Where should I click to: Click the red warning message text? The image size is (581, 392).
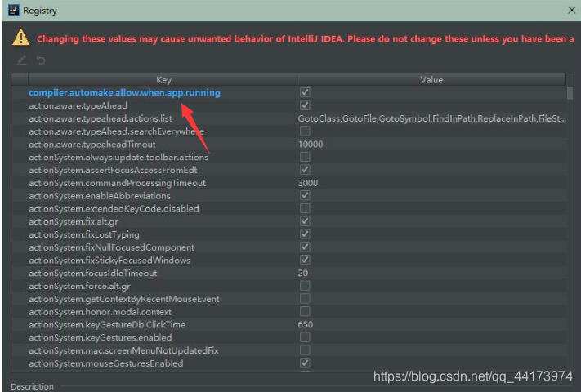(306, 39)
